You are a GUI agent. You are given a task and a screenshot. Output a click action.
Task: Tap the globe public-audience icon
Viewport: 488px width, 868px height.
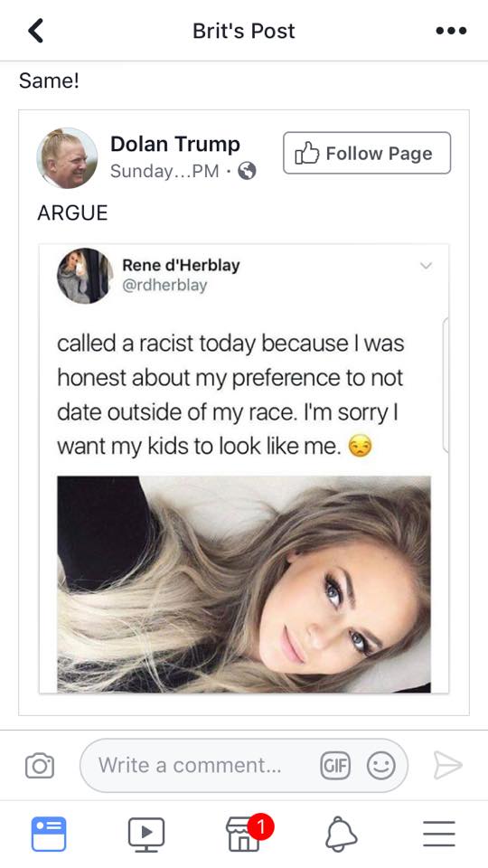[x=247, y=172]
